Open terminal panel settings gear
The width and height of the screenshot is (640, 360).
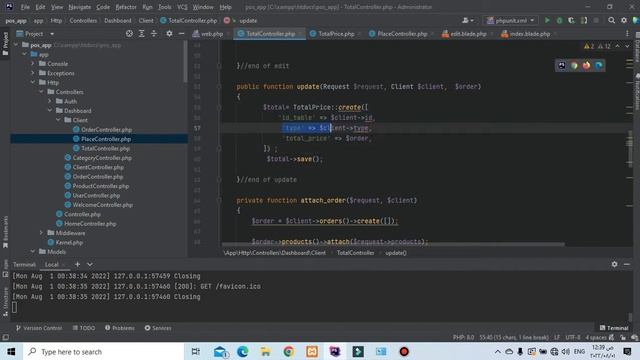[614, 264]
